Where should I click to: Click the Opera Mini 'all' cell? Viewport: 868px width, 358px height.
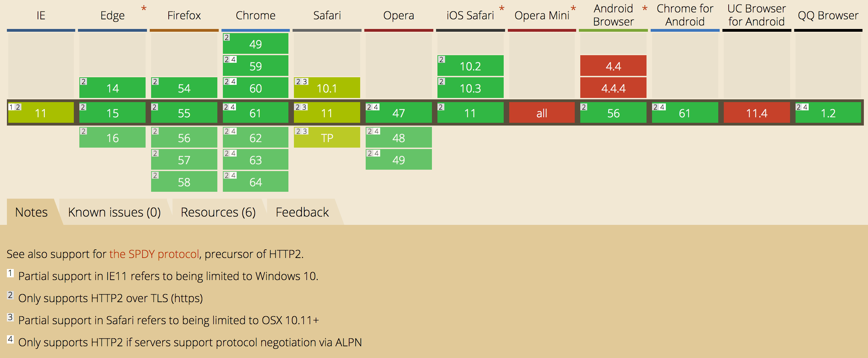pos(542,112)
